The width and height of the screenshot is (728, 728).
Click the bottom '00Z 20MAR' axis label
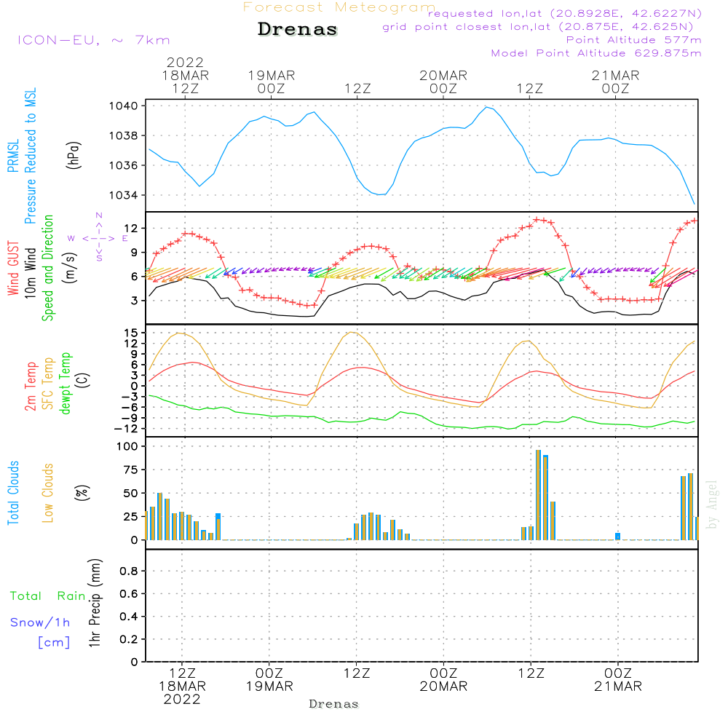pyautogui.click(x=444, y=680)
